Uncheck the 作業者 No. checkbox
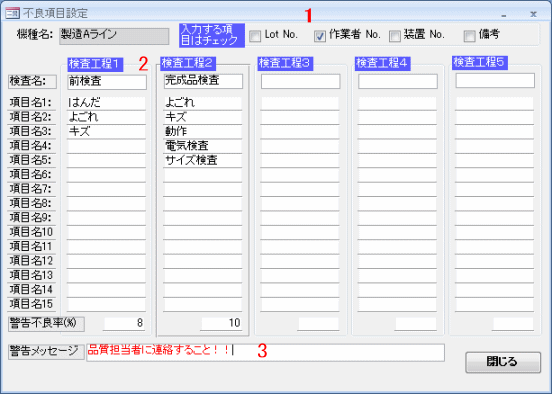Image resolution: width=552 pixels, height=394 pixels. pos(320,36)
